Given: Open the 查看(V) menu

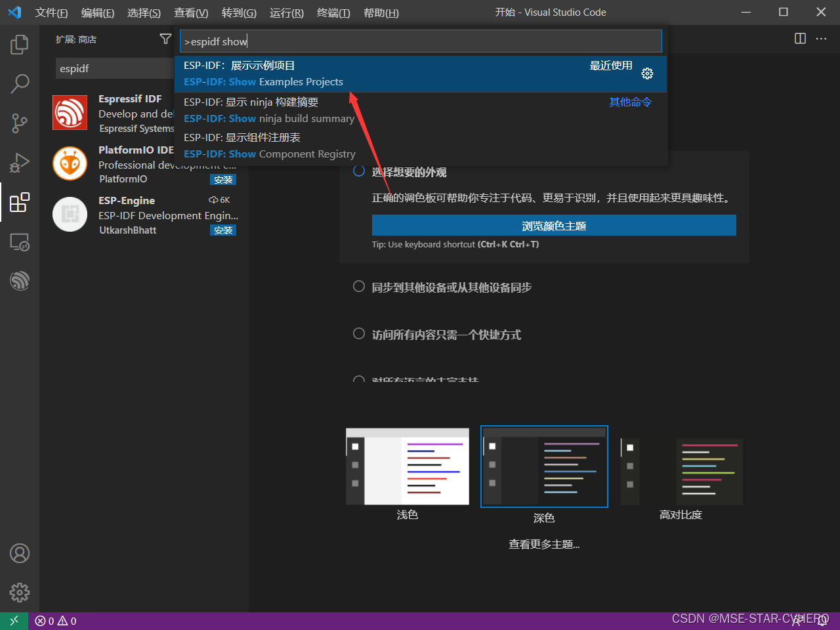Looking at the screenshot, I should click(x=191, y=12).
